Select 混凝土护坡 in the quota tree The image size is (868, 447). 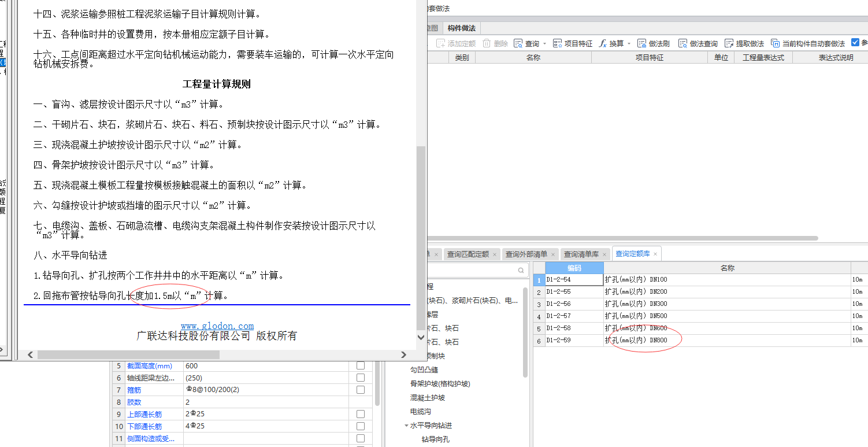point(428,398)
